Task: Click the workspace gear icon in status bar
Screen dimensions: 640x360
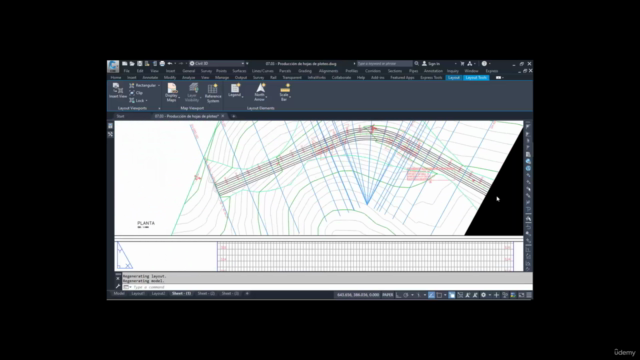Action: pyautogui.click(x=483, y=295)
